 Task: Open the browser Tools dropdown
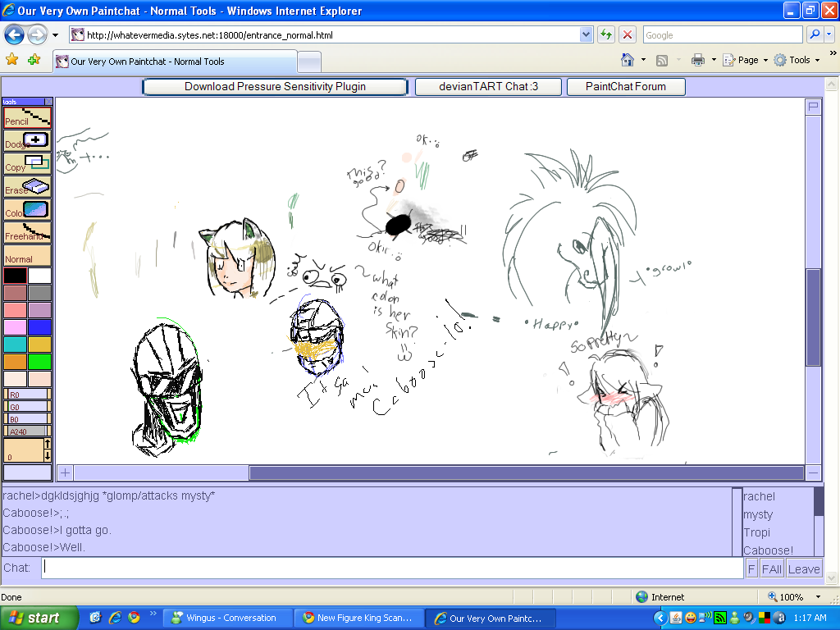(x=794, y=61)
